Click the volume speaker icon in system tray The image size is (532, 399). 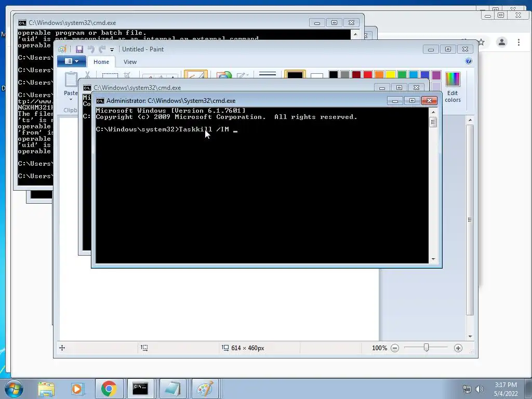click(480, 389)
